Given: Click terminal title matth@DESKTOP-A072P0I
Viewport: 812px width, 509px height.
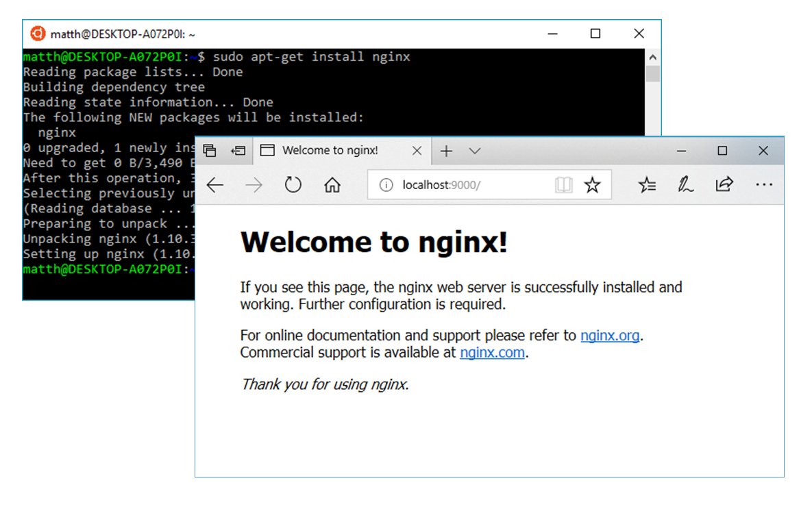Looking at the screenshot, I should coord(123,34).
